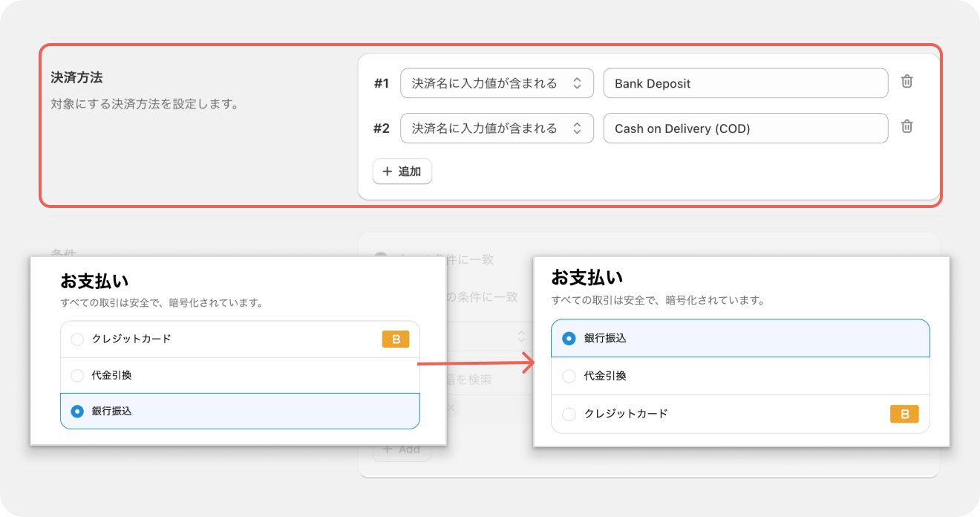The image size is (980, 517).
Task: Click the orange B badge in the right payment list
Action: pos(904,414)
